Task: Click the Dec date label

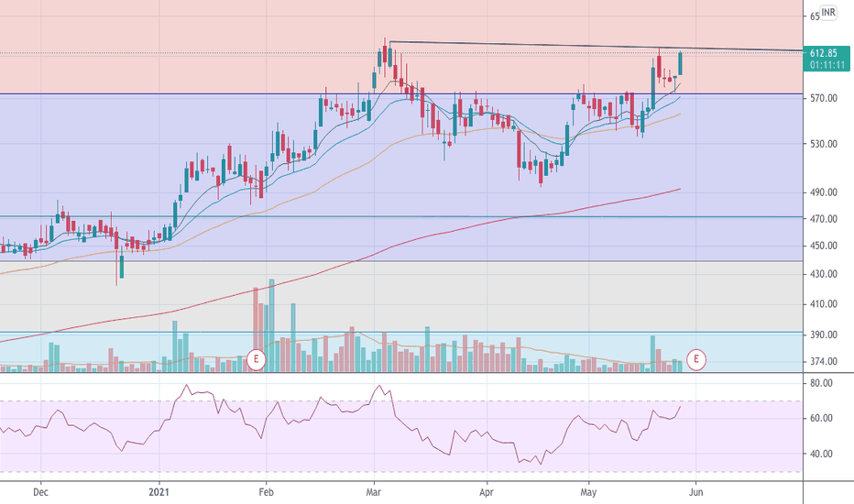Action: click(40, 492)
